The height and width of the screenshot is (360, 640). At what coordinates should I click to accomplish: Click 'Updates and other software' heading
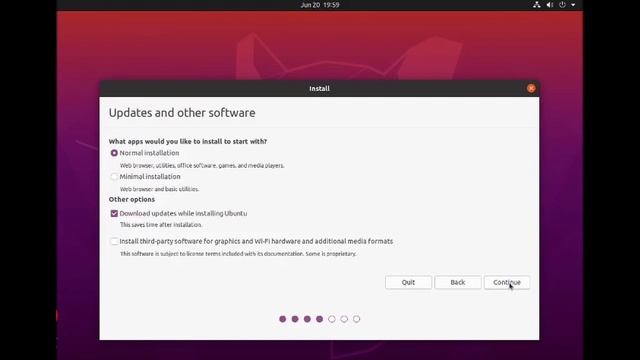click(182, 113)
